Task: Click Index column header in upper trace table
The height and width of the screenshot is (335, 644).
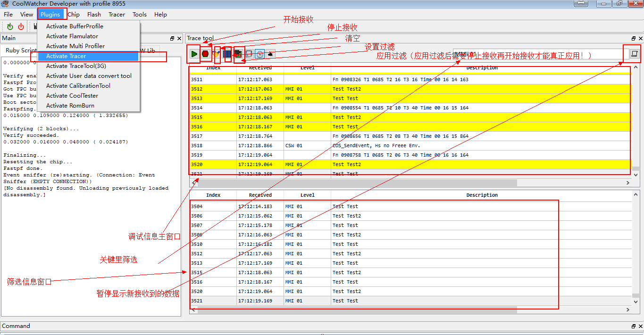Action: tap(213, 68)
